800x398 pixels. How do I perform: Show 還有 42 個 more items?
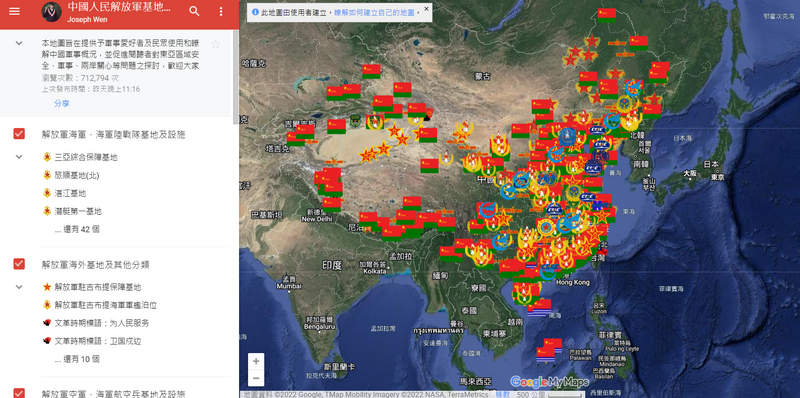(x=77, y=229)
